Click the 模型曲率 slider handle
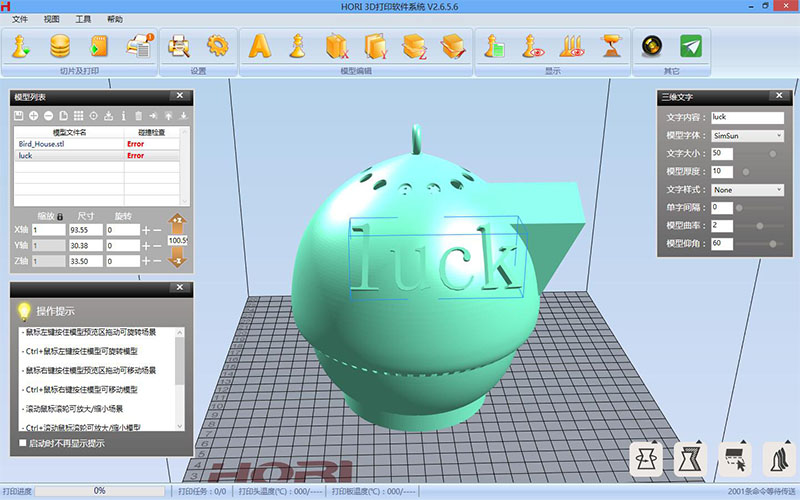The height and width of the screenshot is (500, 800). click(x=760, y=226)
